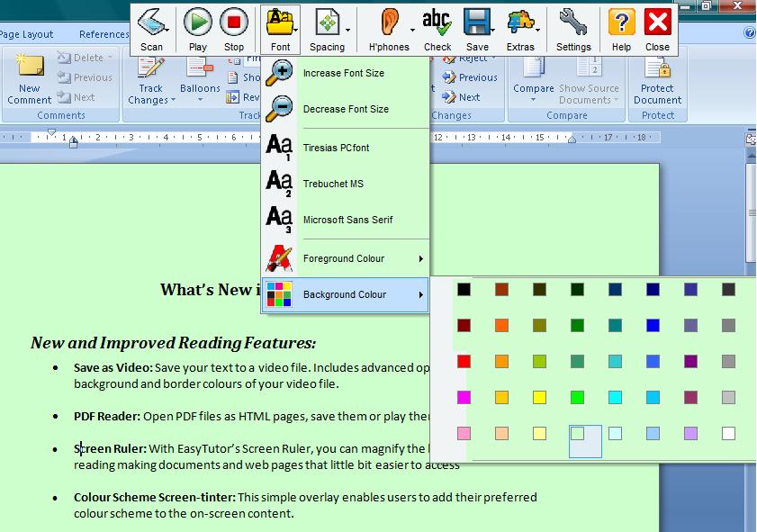Open Show Source Documents dropdown
Image resolution: width=757 pixels, height=532 pixels.
pyautogui.click(x=589, y=79)
